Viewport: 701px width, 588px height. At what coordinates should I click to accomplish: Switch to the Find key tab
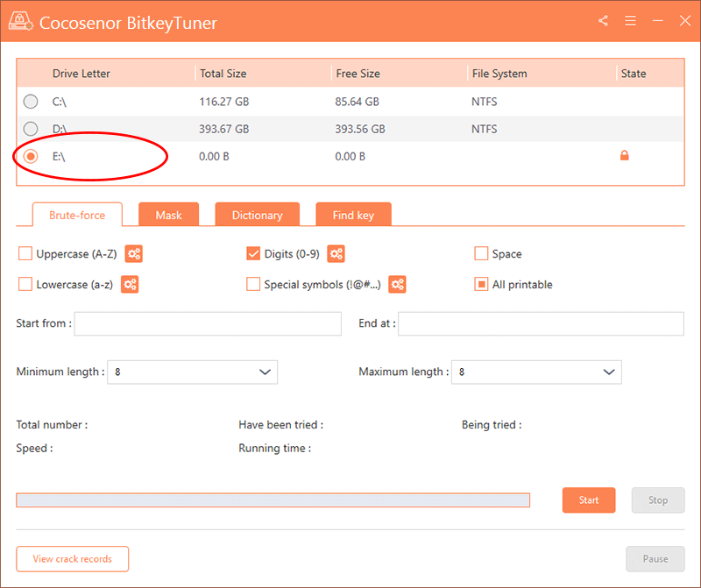click(x=353, y=215)
